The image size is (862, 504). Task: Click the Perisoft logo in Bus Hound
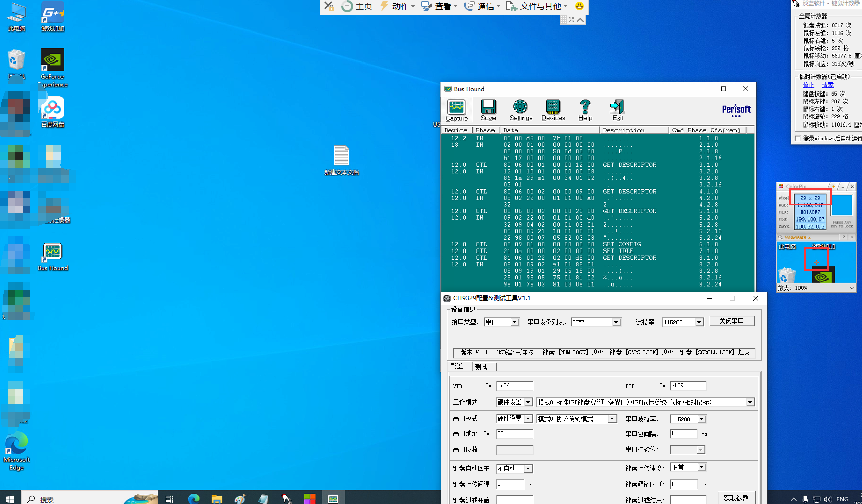[736, 110]
